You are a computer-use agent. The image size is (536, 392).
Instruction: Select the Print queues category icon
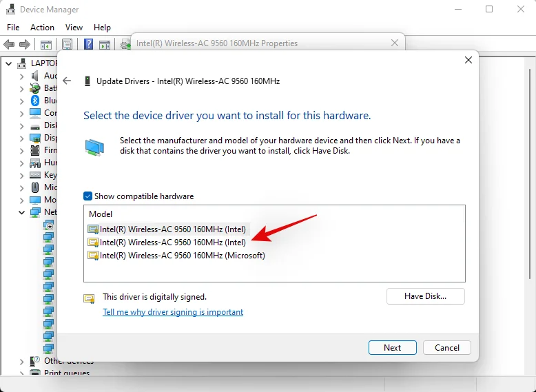tap(35, 372)
